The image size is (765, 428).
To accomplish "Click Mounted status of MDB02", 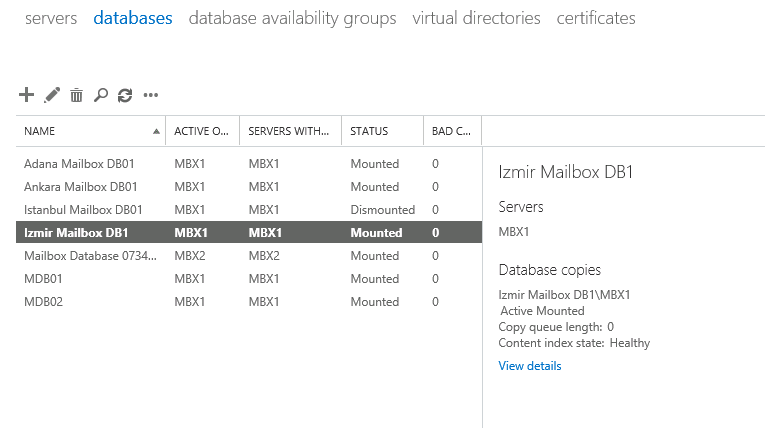I will click(375, 302).
